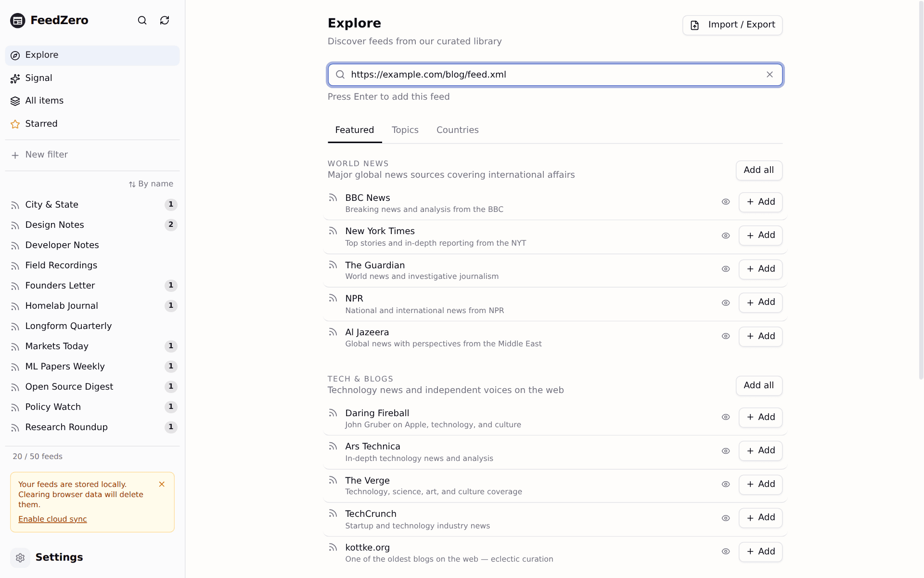Clear the feed URL search field
Image resolution: width=924 pixels, height=578 pixels.
point(770,75)
